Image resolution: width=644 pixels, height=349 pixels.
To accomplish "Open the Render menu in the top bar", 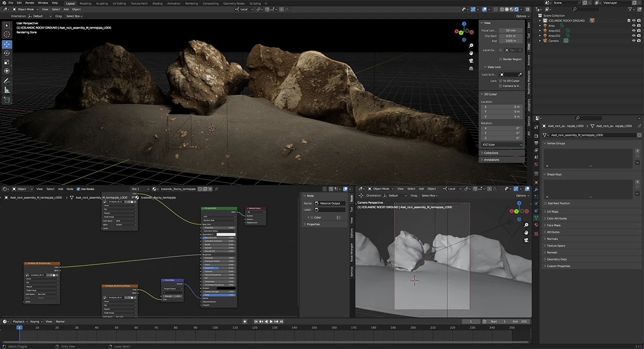I will click(30, 3).
